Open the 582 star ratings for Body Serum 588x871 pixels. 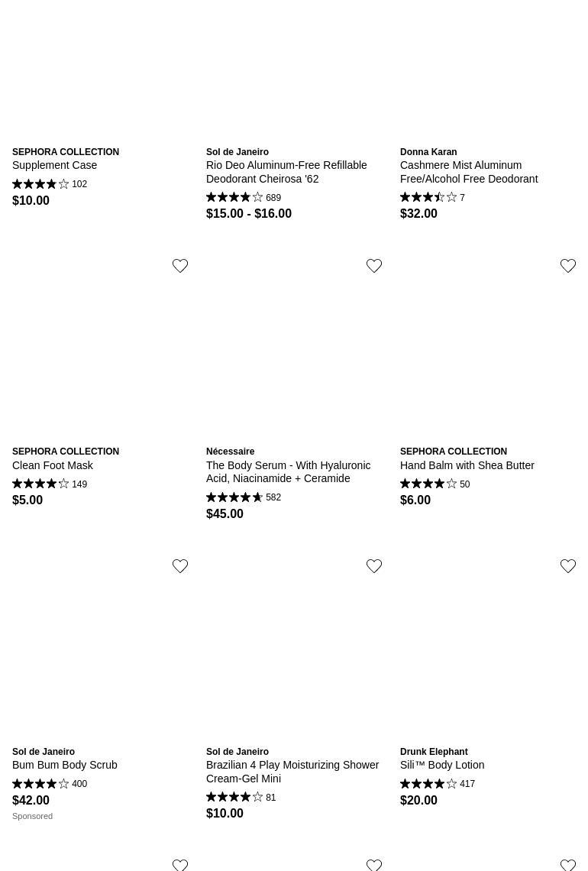243,497
